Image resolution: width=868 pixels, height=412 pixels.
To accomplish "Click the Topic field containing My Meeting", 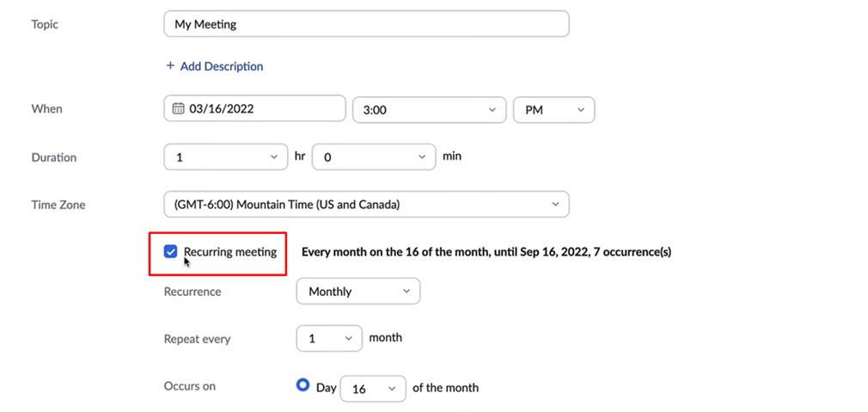I will point(366,24).
